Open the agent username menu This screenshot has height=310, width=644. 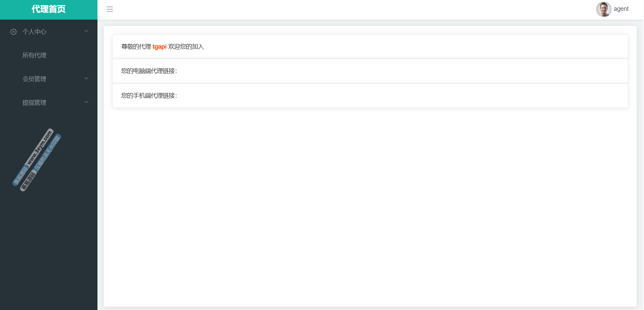pos(621,9)
